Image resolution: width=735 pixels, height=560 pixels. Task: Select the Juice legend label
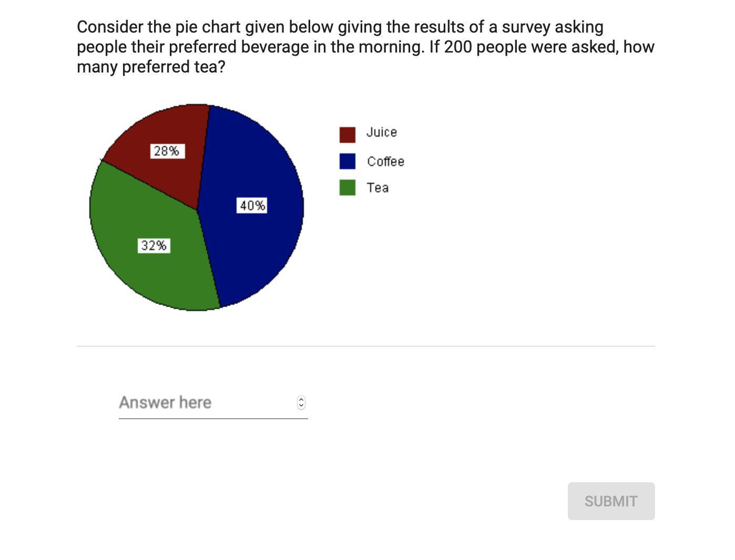[381, 132]
